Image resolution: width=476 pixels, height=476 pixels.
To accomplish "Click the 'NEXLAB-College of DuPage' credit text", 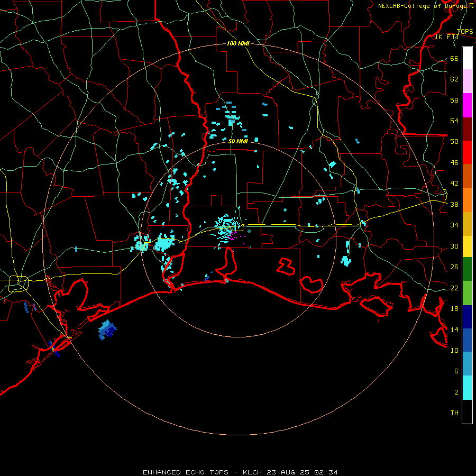I will click(423, 6).
